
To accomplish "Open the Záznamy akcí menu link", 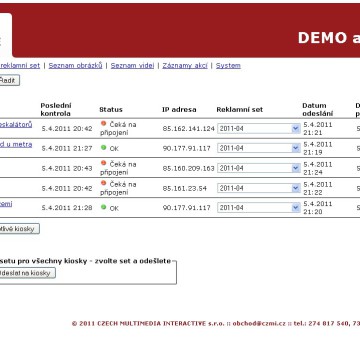I will coord(185,66).
